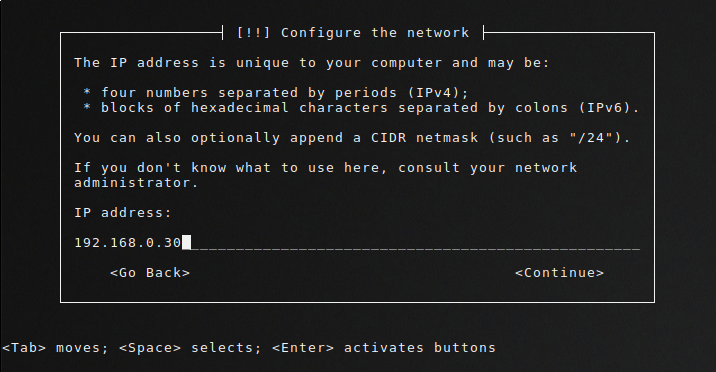Click the typed 192.168.0.30 address text

pos(128,242)
